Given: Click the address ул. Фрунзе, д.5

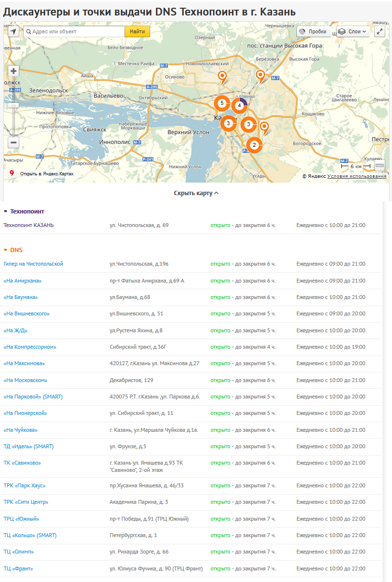Looking at the screenshot, I should point(128,446).
